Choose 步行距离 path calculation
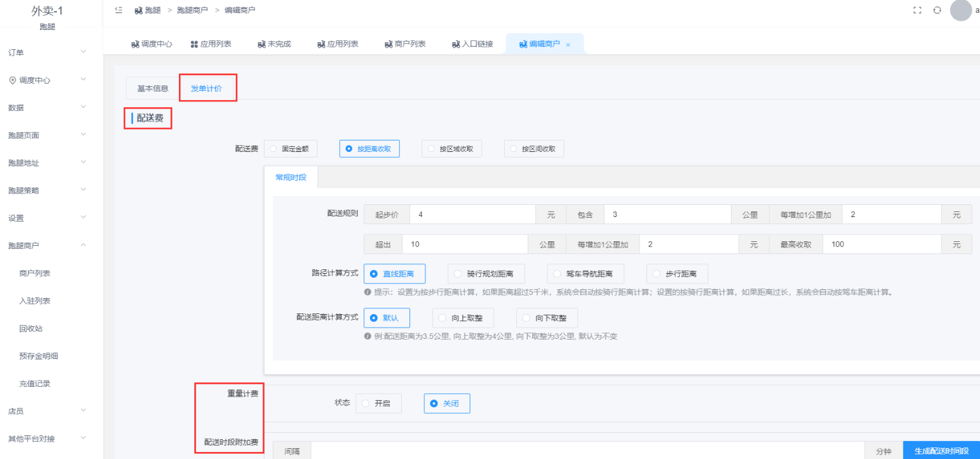Image resolution: width=980 pixels, height=459 pixels. pos(677,274)
